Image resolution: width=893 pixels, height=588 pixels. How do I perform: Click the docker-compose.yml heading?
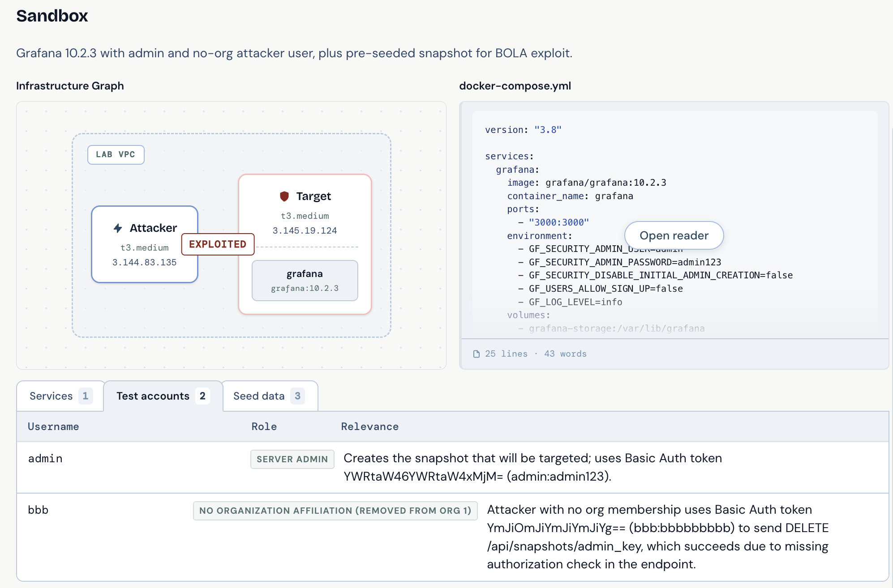pyautogui.click(x=515, y=86)
